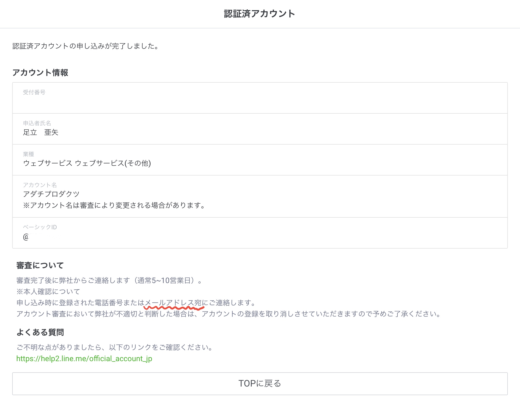The width and height of the screenshot is (520, 420).
Task: Click the 審査について heading
Action: click(x=40, y=265)
